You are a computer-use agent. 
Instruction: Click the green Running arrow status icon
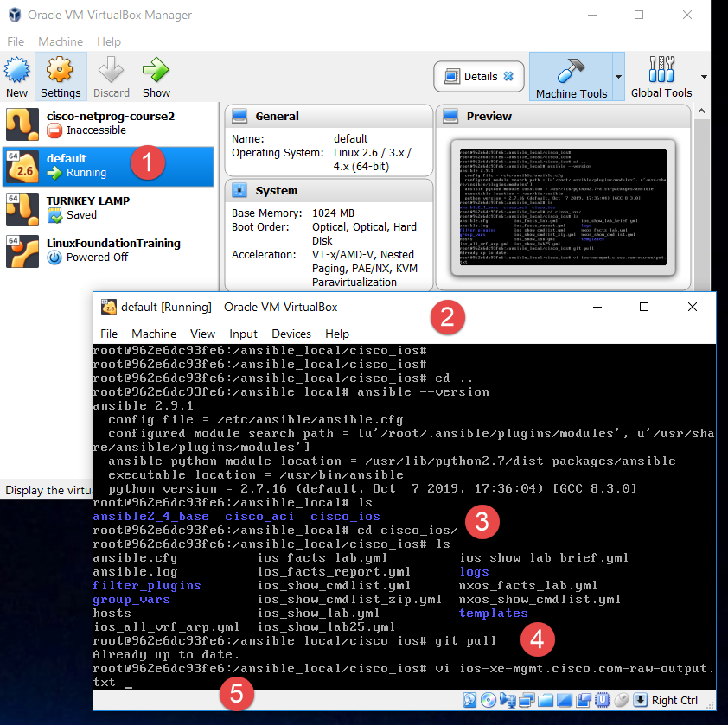point(54,173)
